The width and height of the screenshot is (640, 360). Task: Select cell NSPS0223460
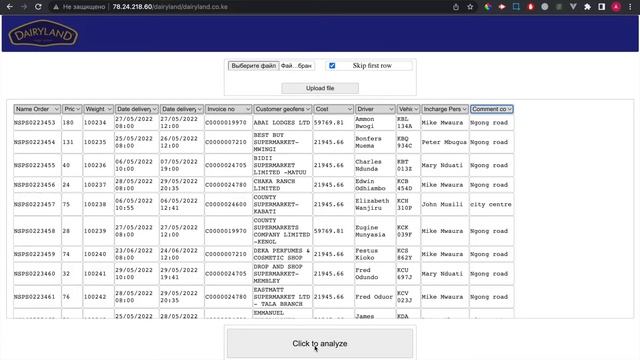(37, 273)
